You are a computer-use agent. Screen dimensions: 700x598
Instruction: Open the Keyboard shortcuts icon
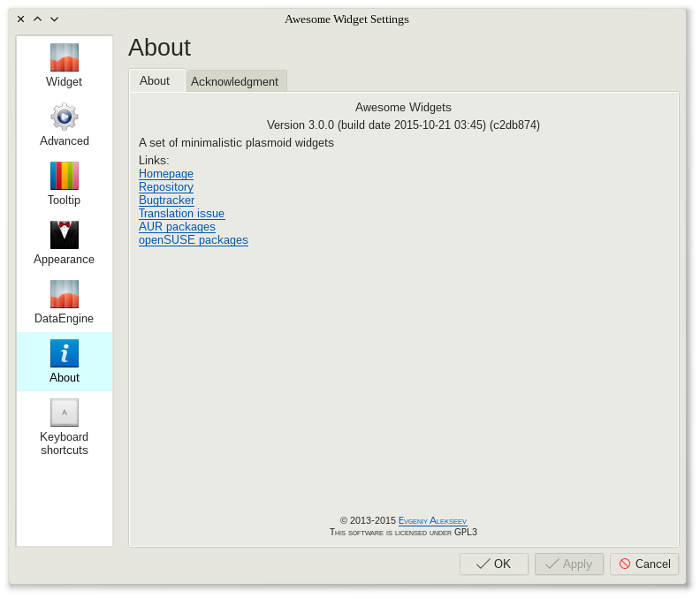(64, 413)
